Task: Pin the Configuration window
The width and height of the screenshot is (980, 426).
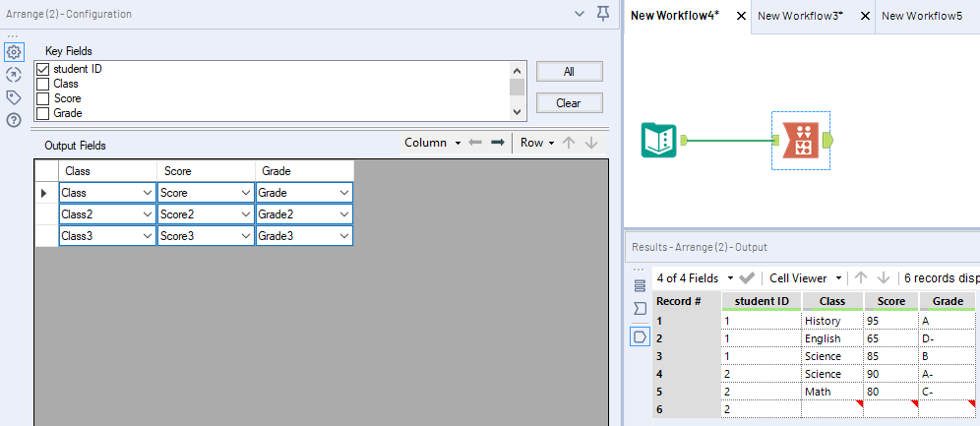Action: 603,14
